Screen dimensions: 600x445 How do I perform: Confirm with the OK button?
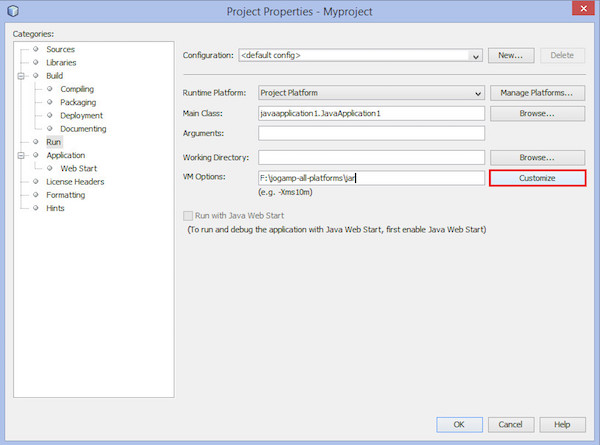[x=459, y=425]
